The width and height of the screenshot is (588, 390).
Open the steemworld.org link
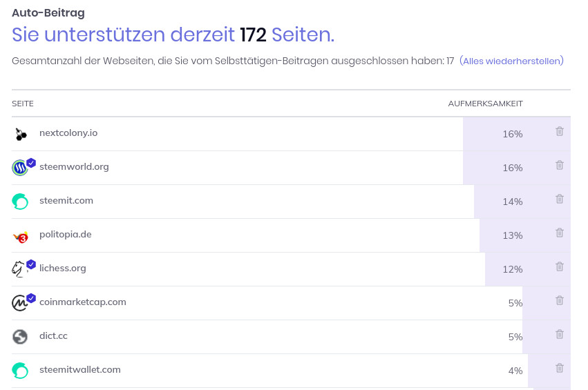(74, 167)
